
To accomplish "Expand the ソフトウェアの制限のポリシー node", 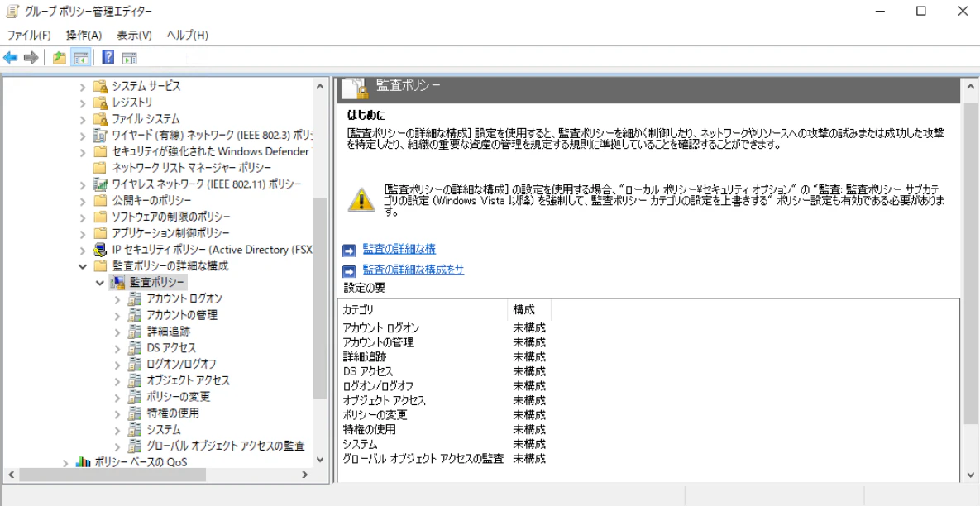I will tap(84, 217).
